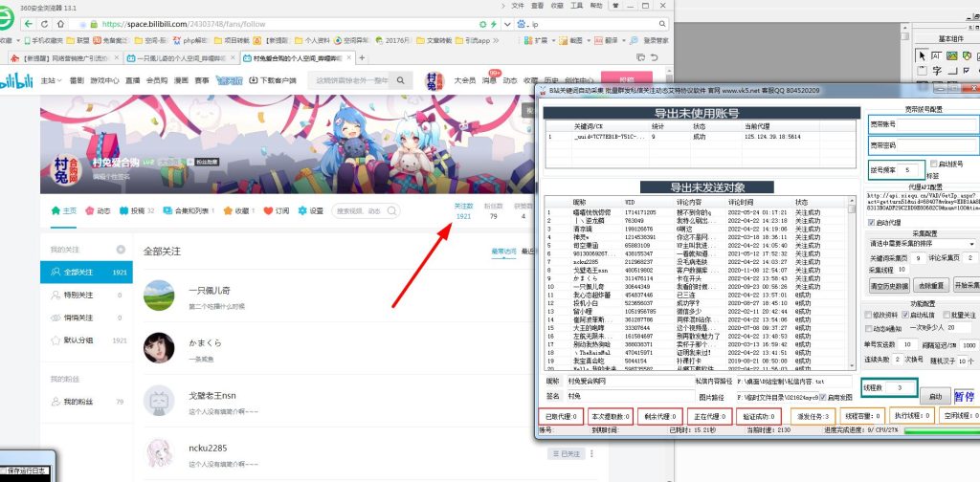The image size is (980, 482).
Task: Expand the 主站 dropdown in bilibili header
Action: (x=51, y=81)
